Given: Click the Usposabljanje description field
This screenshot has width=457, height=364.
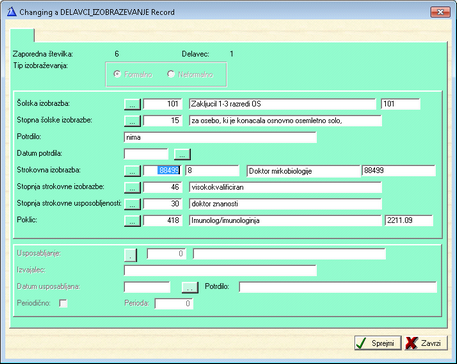Looking at the screenshot, I should click(289, 254).
